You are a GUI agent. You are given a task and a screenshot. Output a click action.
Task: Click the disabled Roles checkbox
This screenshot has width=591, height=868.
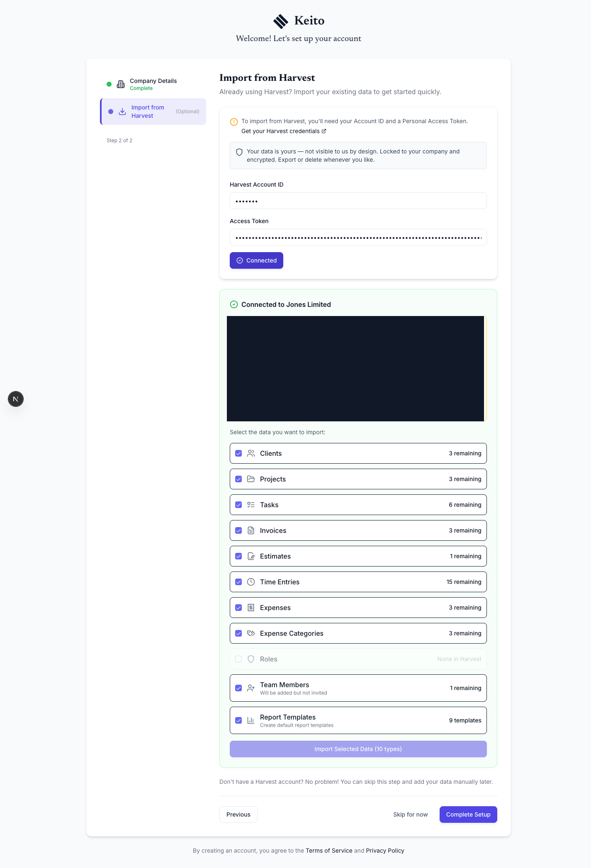[238, 659]
